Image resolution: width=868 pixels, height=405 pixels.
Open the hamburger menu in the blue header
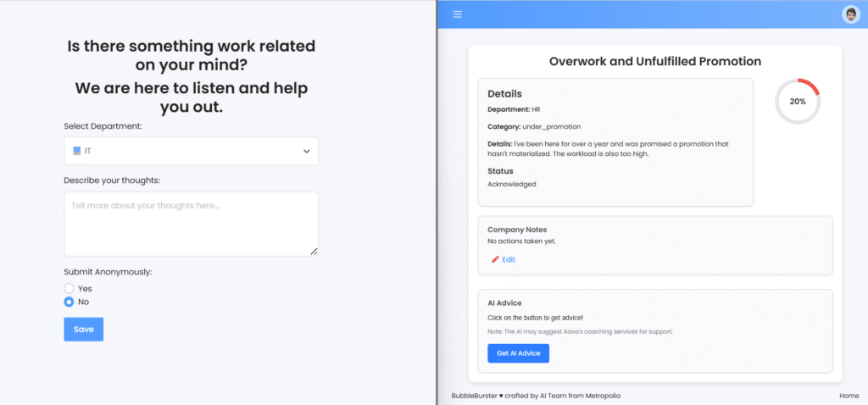(458, 14)
